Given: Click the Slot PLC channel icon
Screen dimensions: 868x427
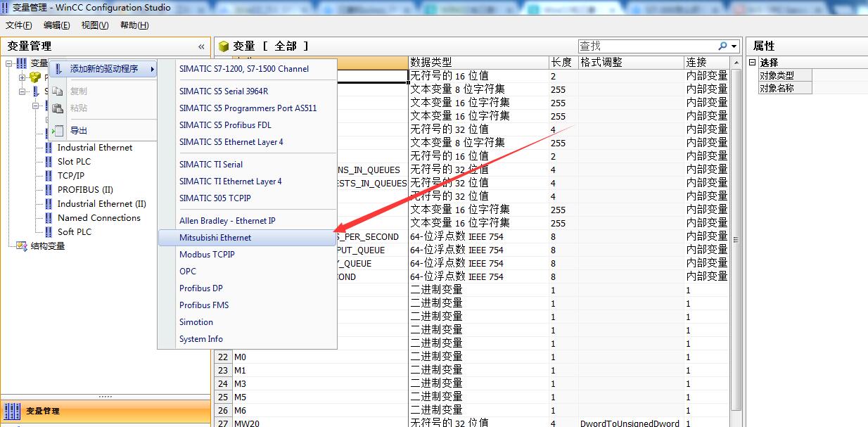Looking at the screenshot, I should point(49,162).
